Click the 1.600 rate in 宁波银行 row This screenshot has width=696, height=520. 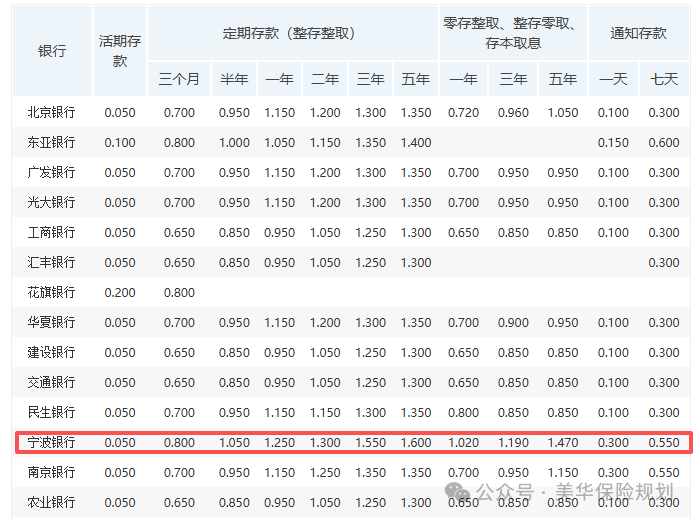(x=415, y=442)
